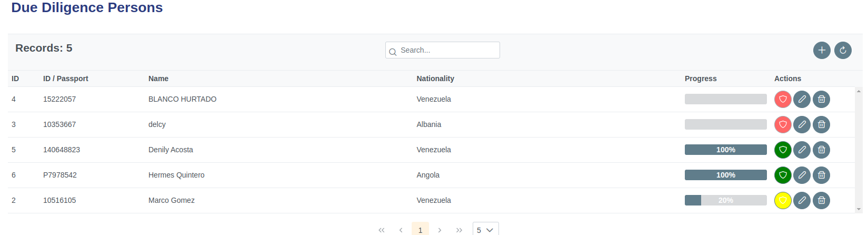Viewport: 868px width, 235px height.
Task: Edit the delcy record pencil icon
Action: 802,124
